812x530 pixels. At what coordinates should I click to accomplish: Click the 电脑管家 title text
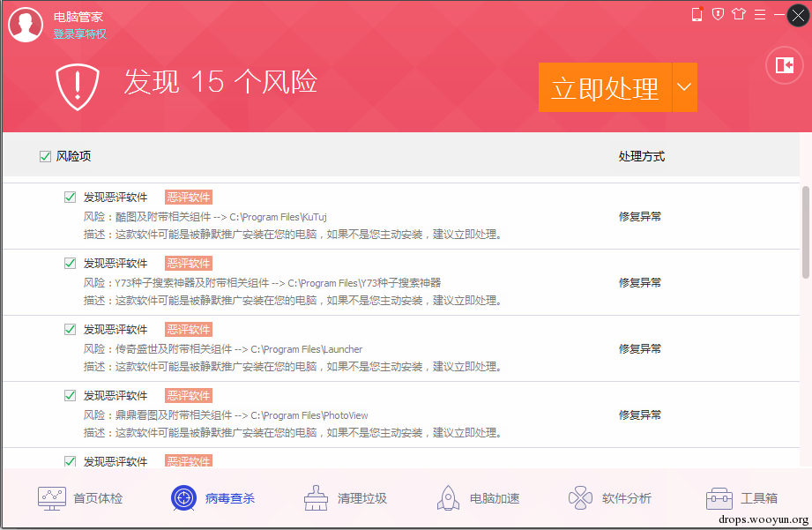click(78, 17)
